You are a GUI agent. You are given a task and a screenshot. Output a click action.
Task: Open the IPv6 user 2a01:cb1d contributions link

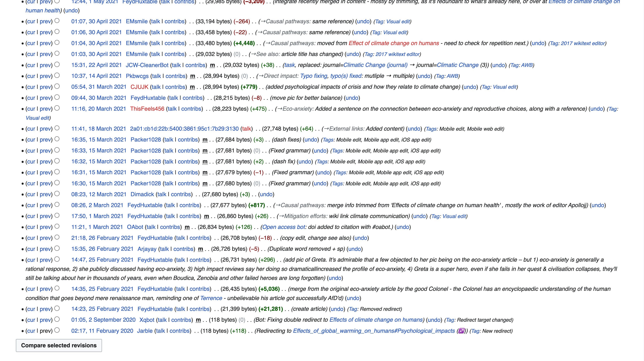click(x=184, y=129)
